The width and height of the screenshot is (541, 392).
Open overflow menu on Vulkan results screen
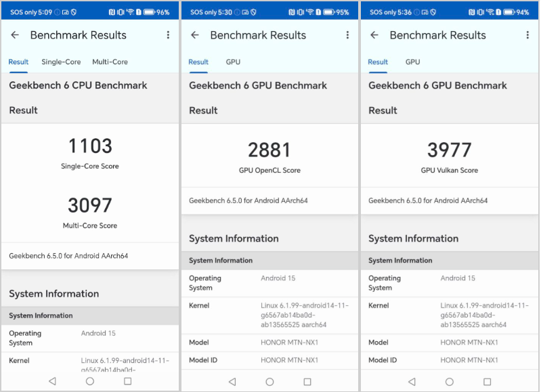tap(527, 35)
